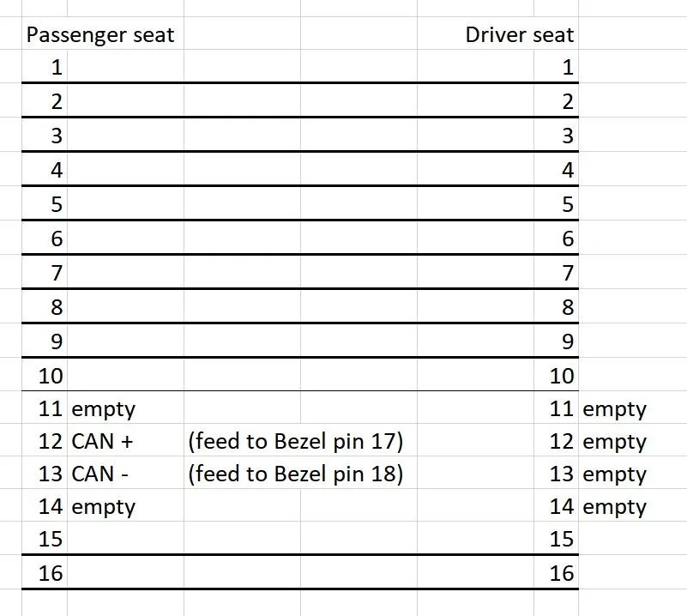
Task: Click driver seat pin number 16 cell
Action: (556, 572)
